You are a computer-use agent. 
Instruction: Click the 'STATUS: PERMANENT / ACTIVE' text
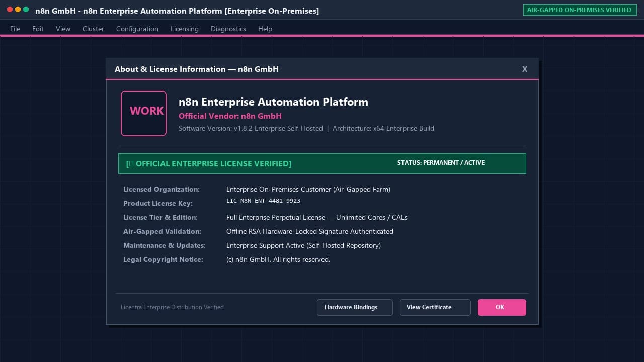point(441,163)
